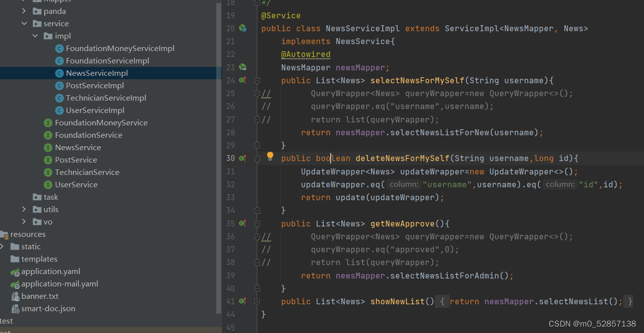Click the class icon beside PostServiceImpl
This screenshot has height=333, width=644.
[x=59, y=85]
